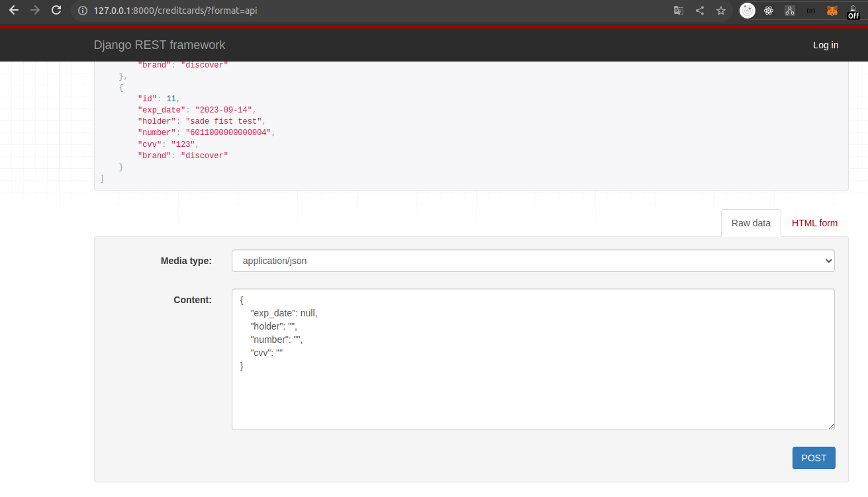Open the MetaMask extension
868x497 pixels.
[x=832, y=10]
